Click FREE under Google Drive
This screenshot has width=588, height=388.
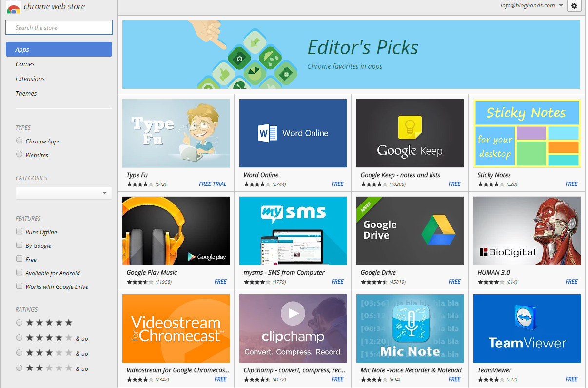pos(454,282)
